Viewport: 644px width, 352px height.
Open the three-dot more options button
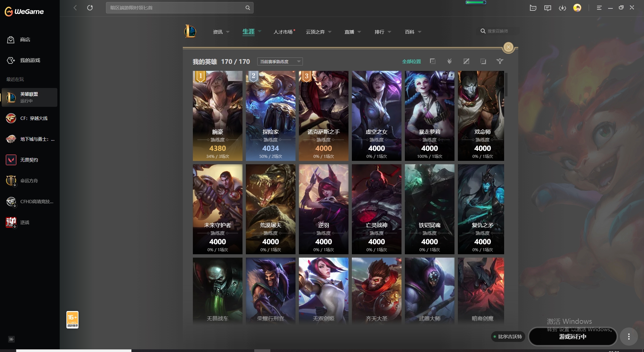[x=629, y=337]
